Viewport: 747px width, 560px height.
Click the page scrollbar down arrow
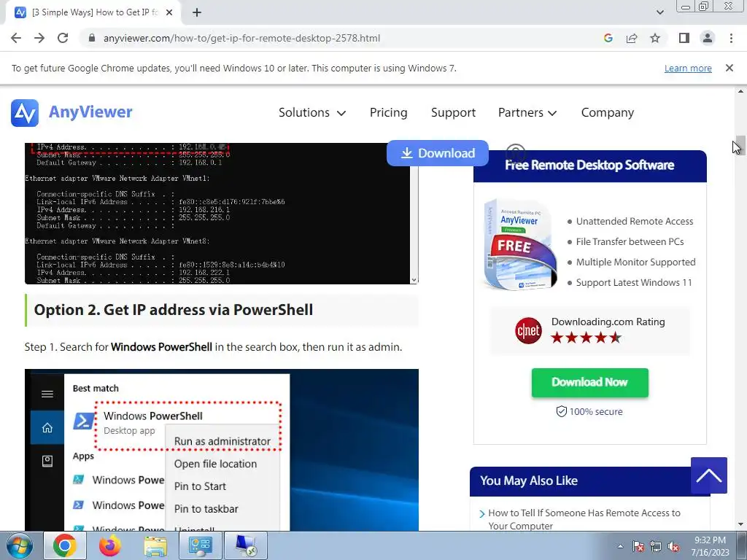pos(740,525)
